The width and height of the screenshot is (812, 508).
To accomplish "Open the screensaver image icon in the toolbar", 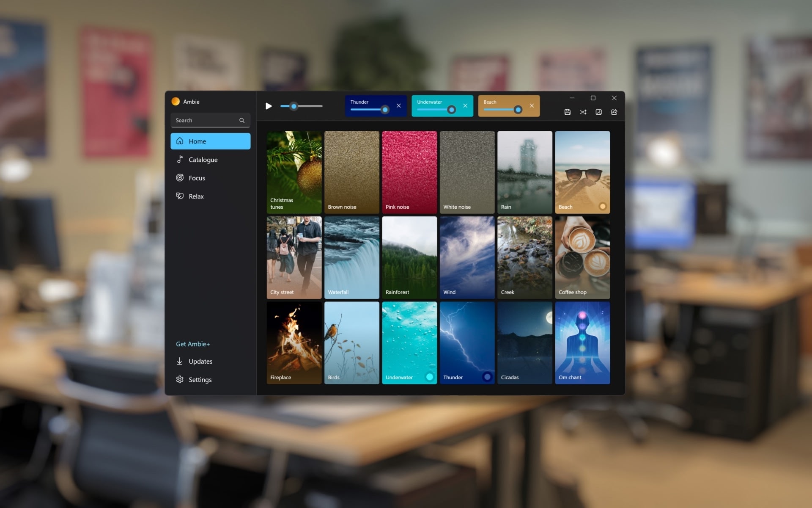I will click(x=599, y=112).
